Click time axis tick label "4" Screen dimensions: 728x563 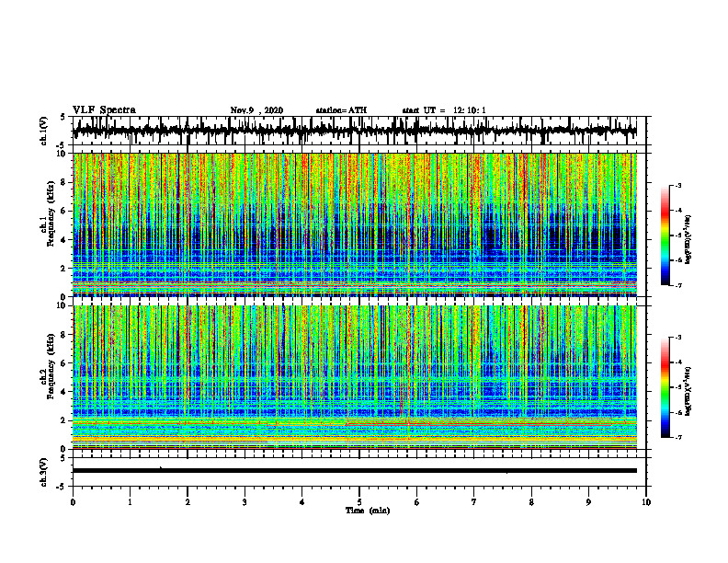tap(301, 502)
